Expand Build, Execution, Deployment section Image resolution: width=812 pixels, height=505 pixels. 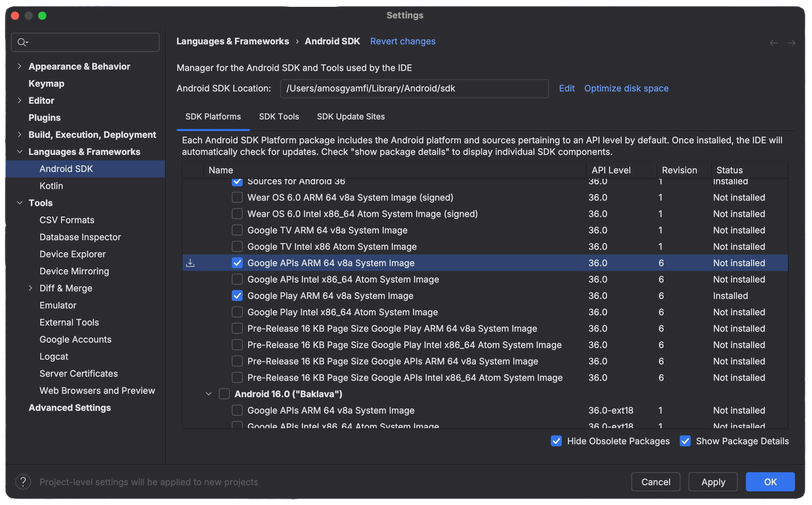coord(20,134)
